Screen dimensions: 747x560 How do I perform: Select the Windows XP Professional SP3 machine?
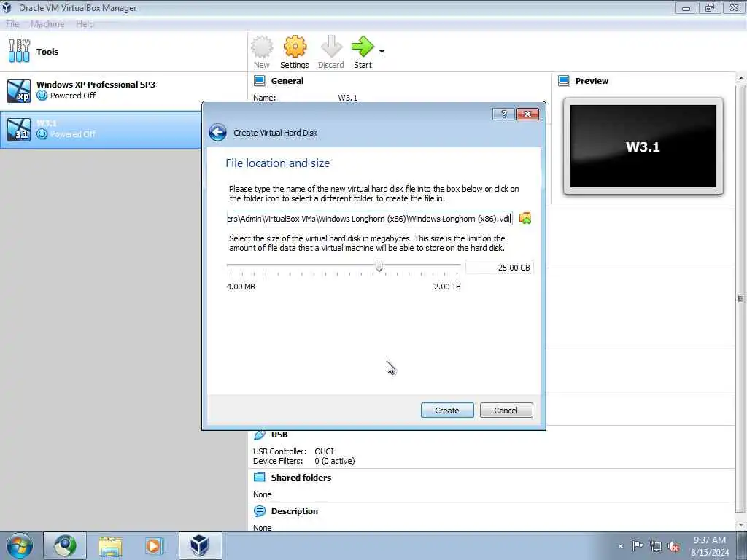click(x=124, y=90)
